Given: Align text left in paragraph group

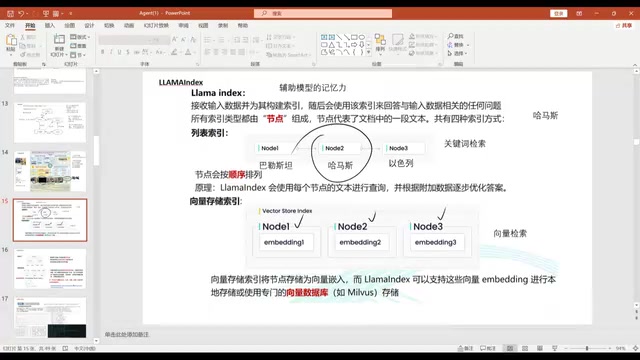Looking at the screenshot, I should click(207, 52).
